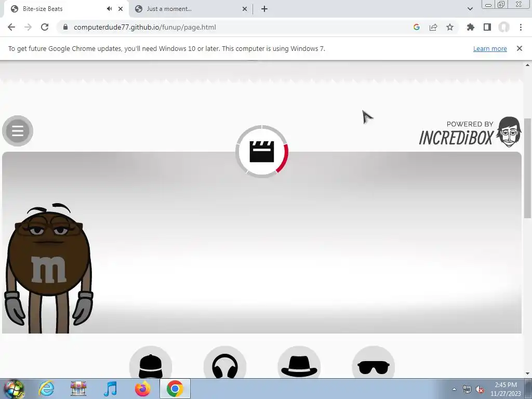The image size is (532, 399).
Task: Go back to the previous page
Action: (x=11, y=27)
